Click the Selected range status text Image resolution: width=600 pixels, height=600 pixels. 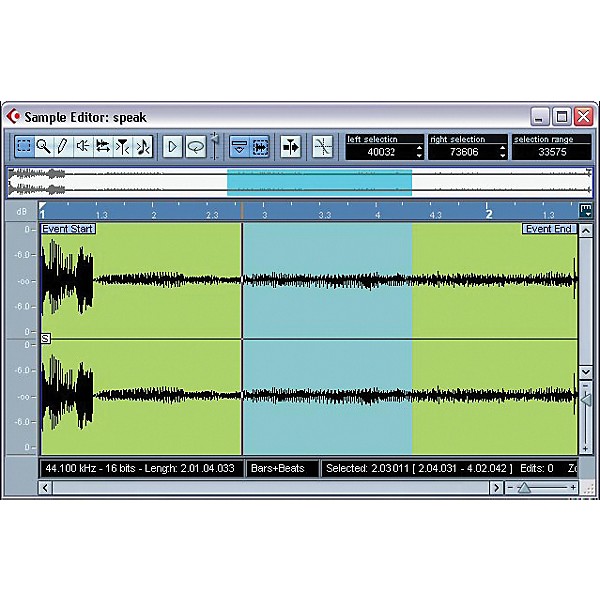pyautogui.click(x=419, y=468)
